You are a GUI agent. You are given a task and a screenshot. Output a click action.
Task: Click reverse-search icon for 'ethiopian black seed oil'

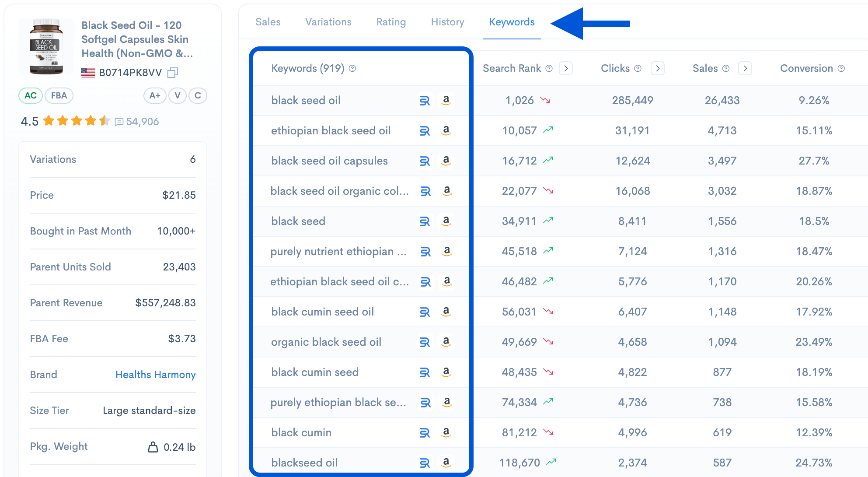click(x=425, y=131)
